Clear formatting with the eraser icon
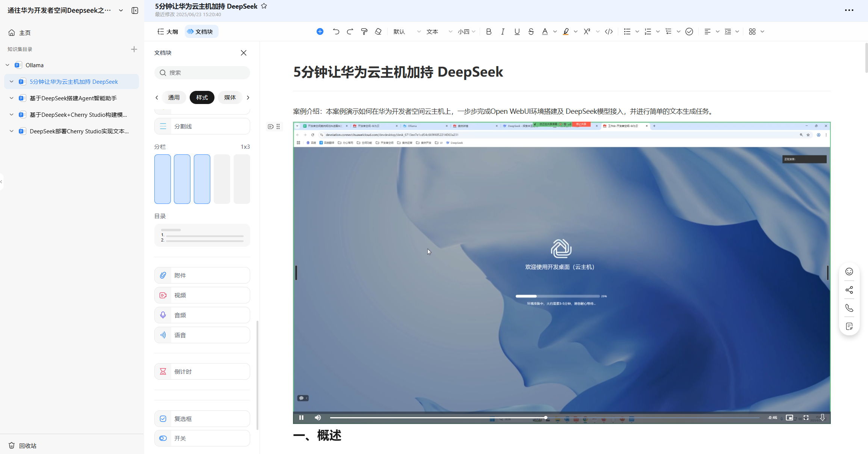The height and width of the screenshot is (454, 868). [378, 32]
